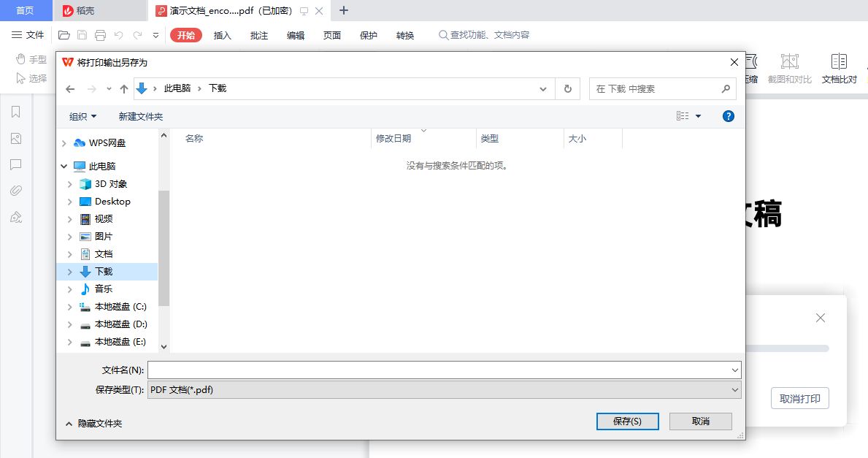This screenshot has height=458, width=868.
Task: Open the 组织 menu
Action: click(82, 116)
